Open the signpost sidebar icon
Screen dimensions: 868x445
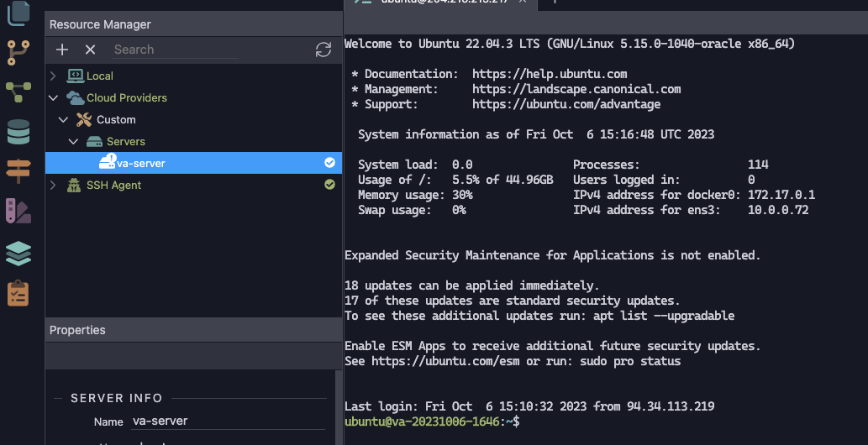[18, 171]
